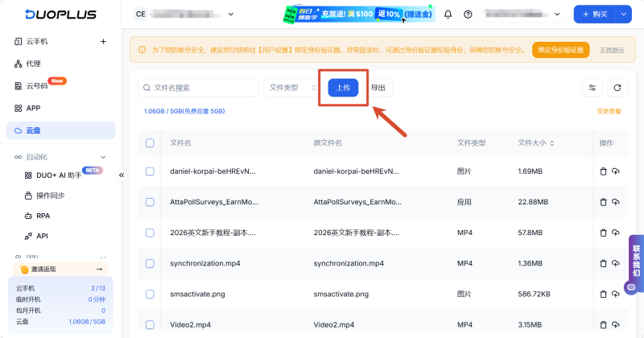Focus the 文件名搜索 search field

click(198, 88)
